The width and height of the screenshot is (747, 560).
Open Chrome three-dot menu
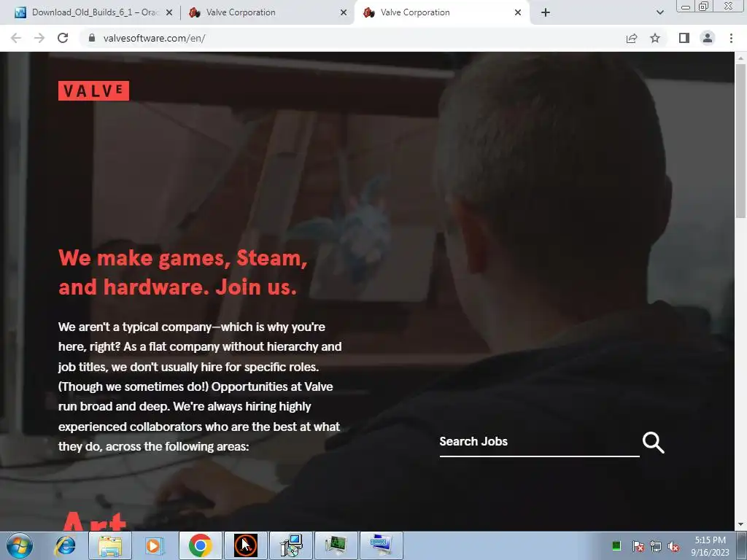pyautogui.click(x=731, y=38)
